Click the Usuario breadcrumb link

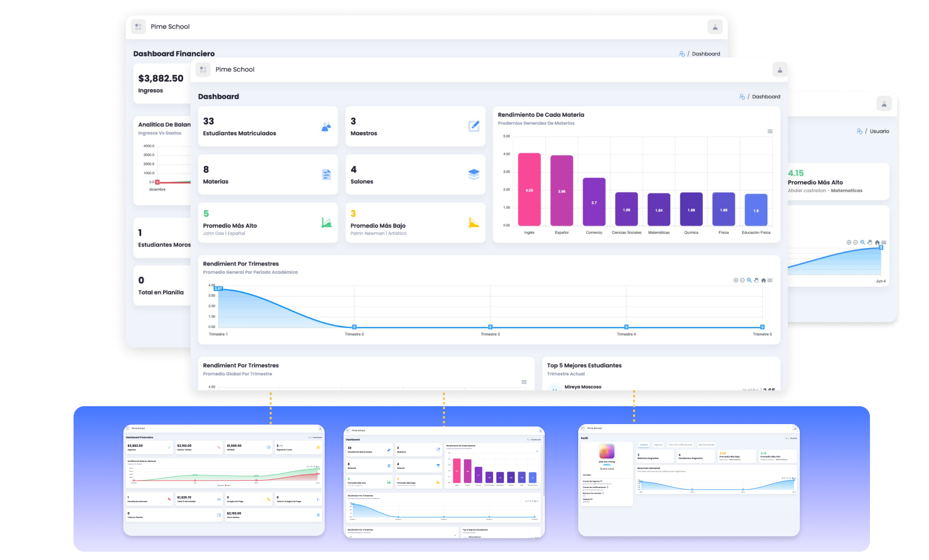tap(879, 132)
